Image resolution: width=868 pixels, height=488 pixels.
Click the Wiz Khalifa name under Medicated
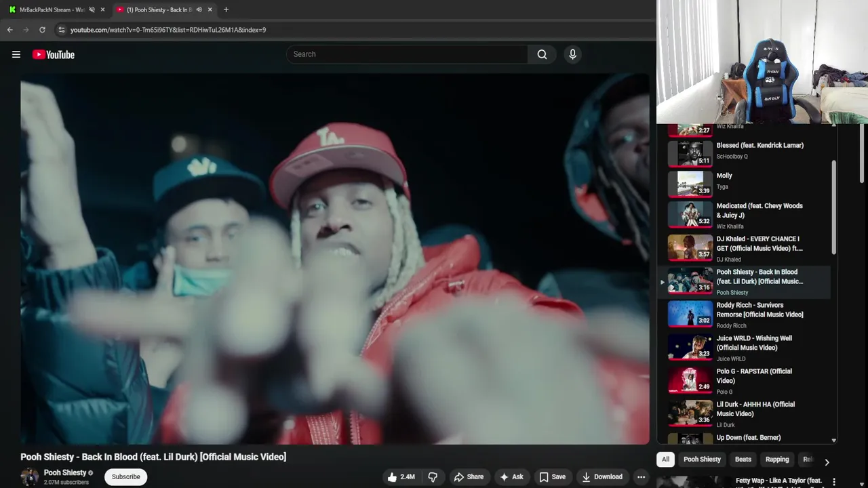(x=730, y=226)
